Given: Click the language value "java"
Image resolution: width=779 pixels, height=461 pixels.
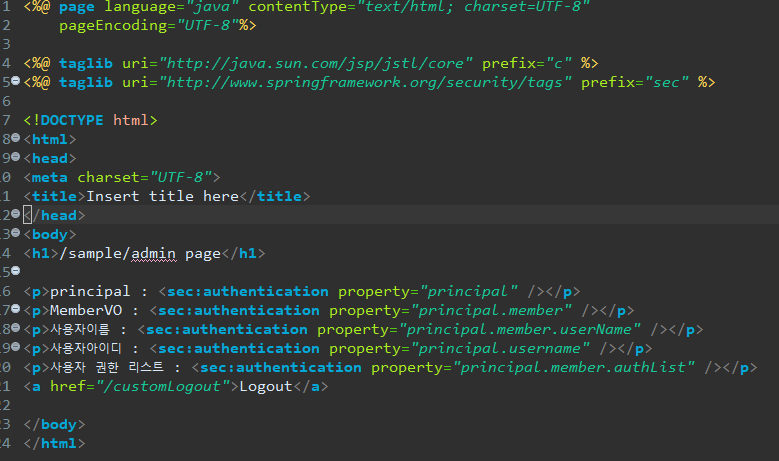Looking at the screenshot, I should 212,7.
